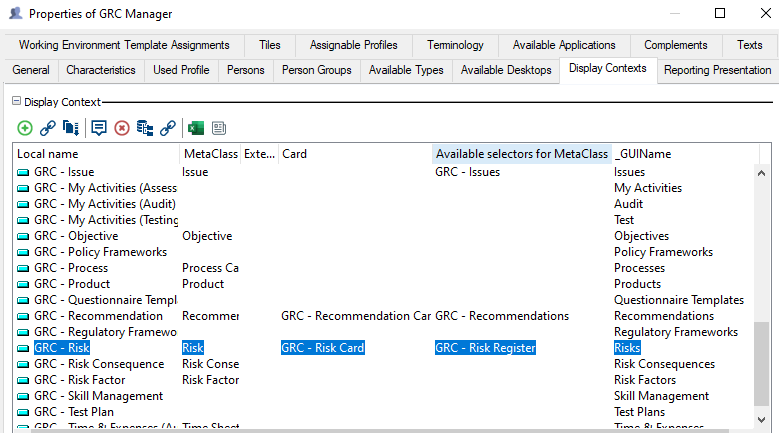Screen dimensions: 779x433
Task: Click the newspaper Report icon
Action: click(219, 128)
